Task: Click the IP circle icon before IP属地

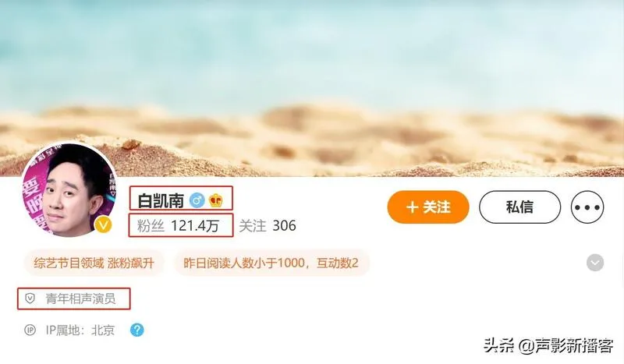Action: 30,330
